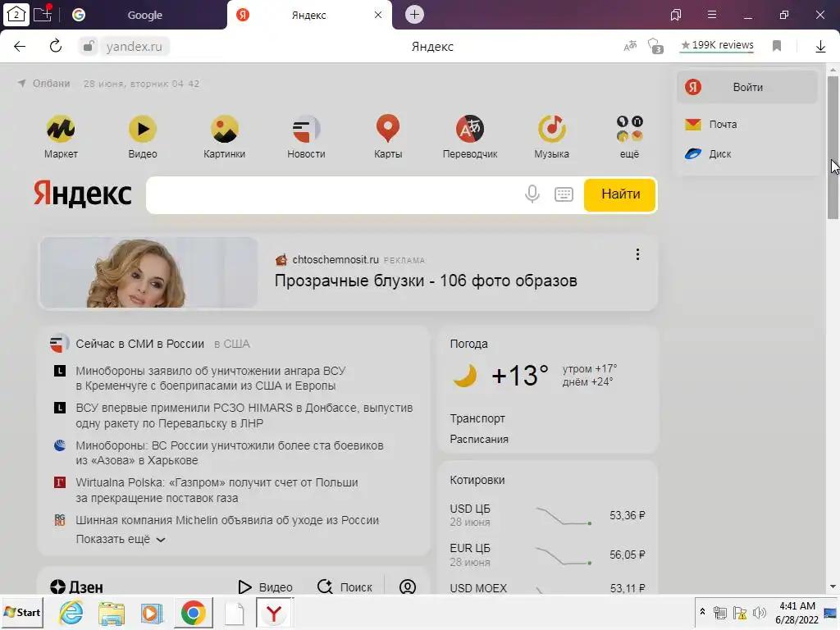Screen dimensions: 840x630
Task: Reload the page with refresh icon
Action: (55, 47)
